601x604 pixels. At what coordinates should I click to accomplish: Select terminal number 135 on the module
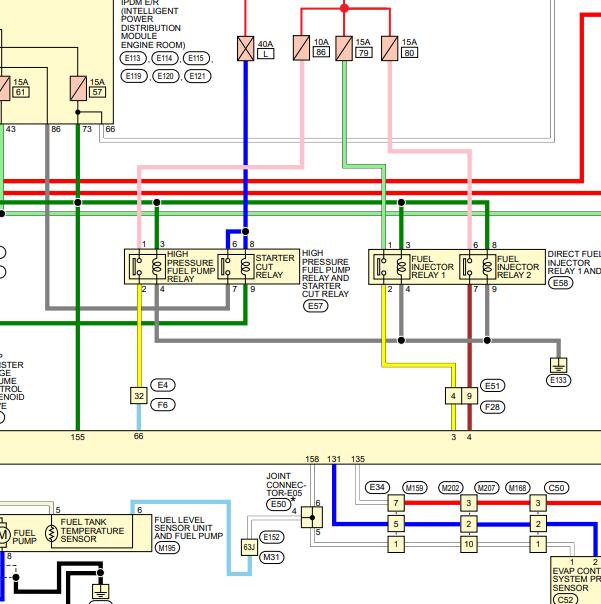pyautogui.click(x=358, y=459)
